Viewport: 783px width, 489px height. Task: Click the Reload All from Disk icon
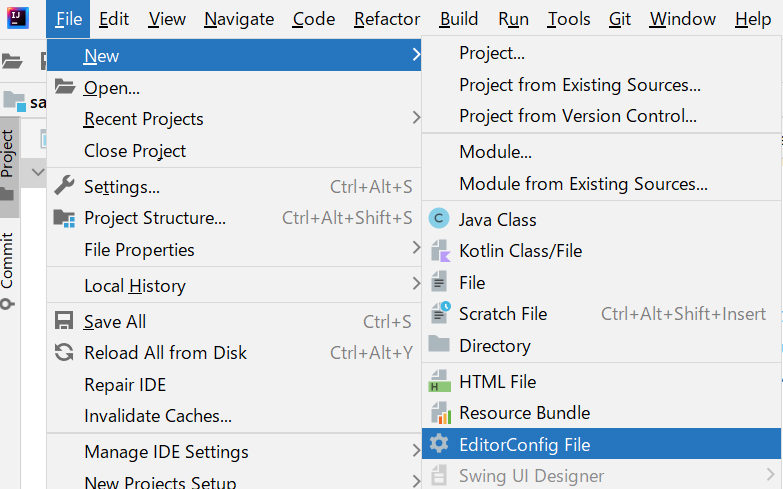coord(65,353)
